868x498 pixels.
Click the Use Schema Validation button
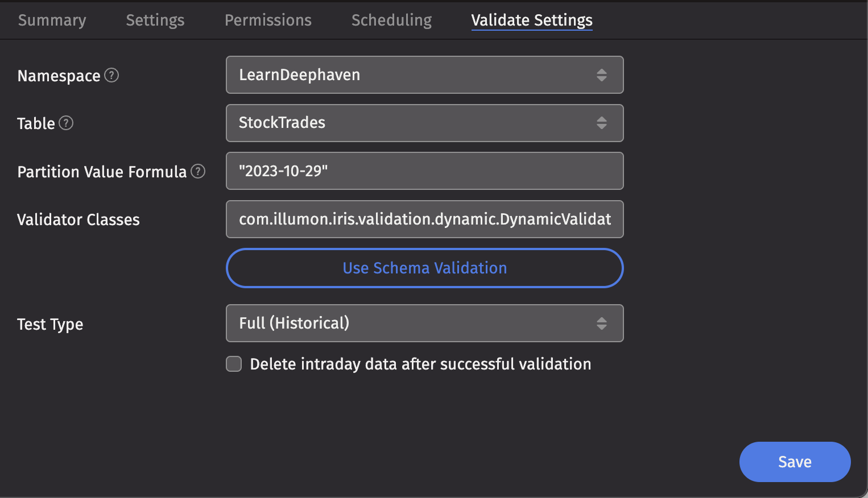pos(425,268)
